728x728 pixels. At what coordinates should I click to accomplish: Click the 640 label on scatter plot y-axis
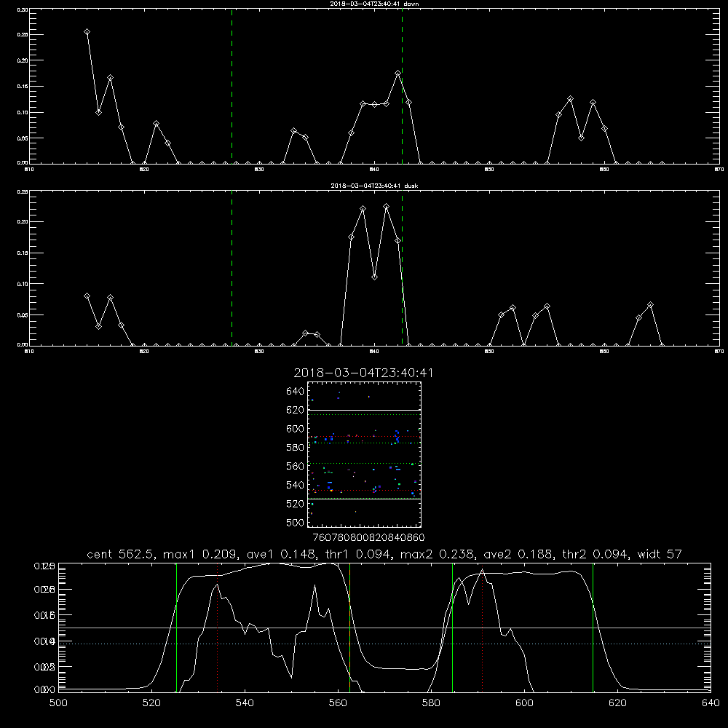(296, 392)
